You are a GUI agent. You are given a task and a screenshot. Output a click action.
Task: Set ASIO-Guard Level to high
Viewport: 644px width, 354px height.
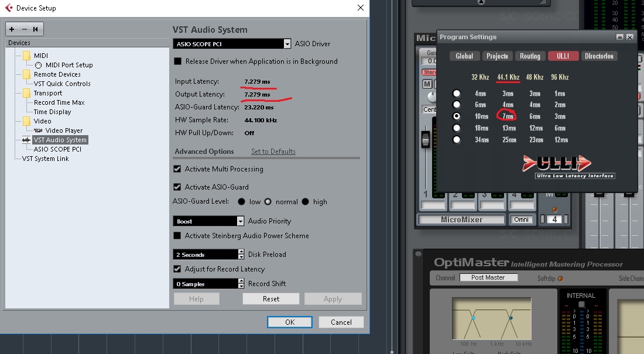tap(306, 202)
